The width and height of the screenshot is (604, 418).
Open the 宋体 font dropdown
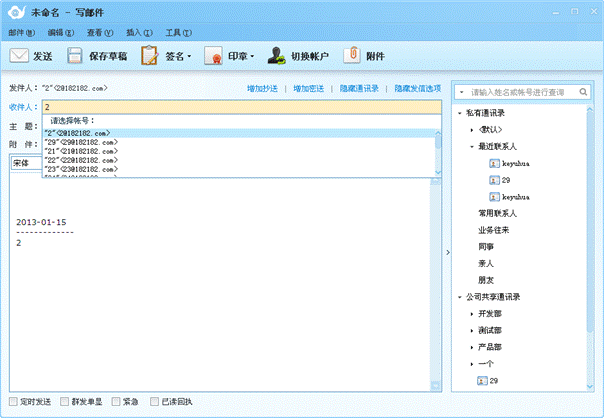25,163
